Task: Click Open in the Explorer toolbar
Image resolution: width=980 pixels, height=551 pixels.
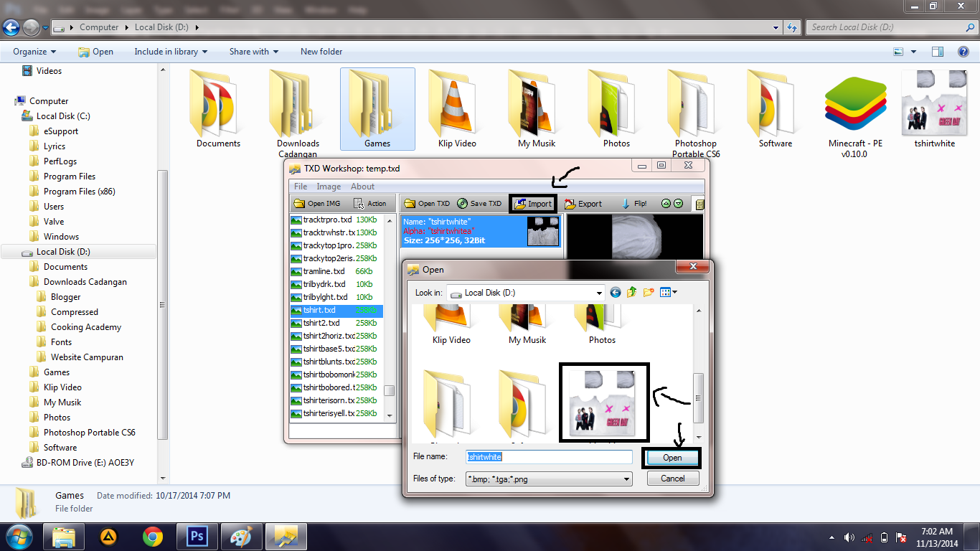Action: point(95,52)
